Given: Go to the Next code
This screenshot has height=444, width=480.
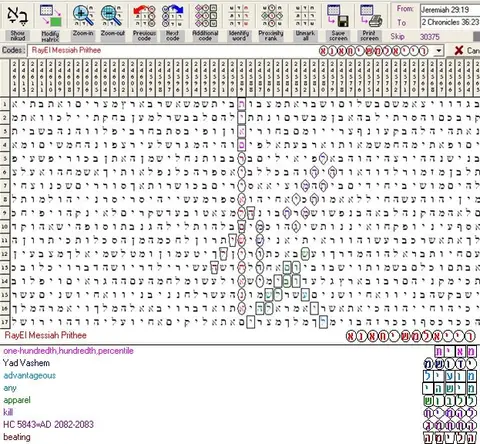Looking at the screenshot, I should pos(172,16).
